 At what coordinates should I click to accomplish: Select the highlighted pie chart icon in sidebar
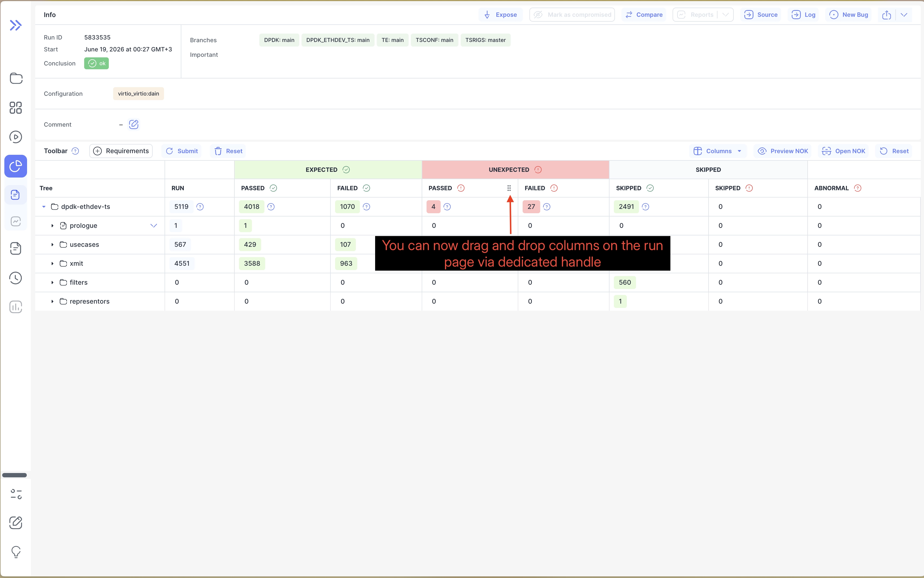pos(16,166)
